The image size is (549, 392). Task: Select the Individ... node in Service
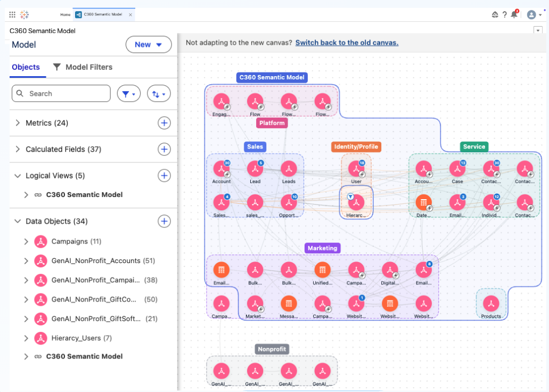point(491,202)
